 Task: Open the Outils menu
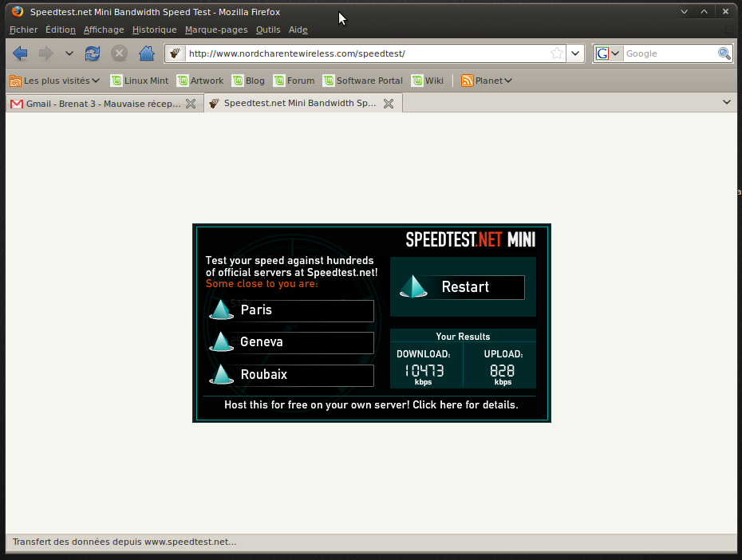point(267,30)
